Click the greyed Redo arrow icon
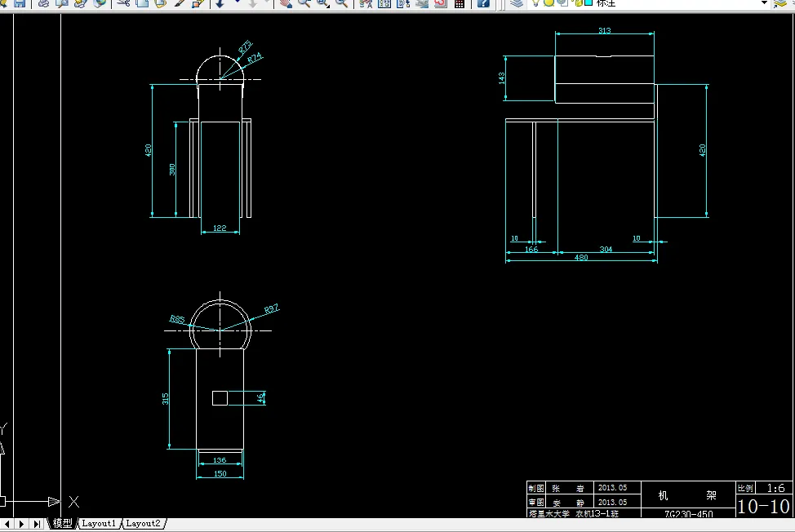The width and height of the screenshot is (795, 532). 252,3
